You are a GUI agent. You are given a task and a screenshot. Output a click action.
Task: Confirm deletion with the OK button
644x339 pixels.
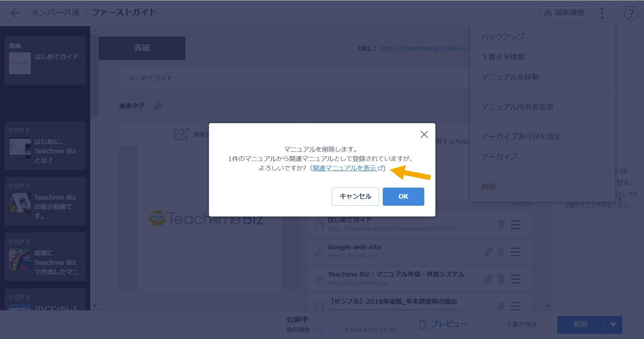pos(403,197)
